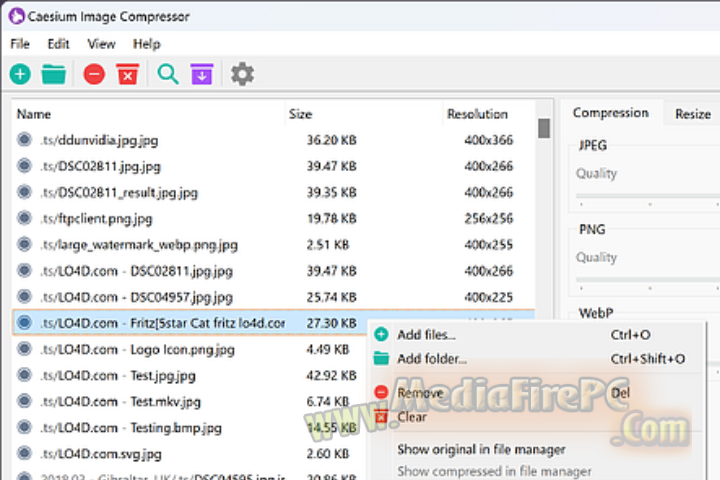Click the status icon beside LO4D.com - Test.jpg.jpg

24,375
